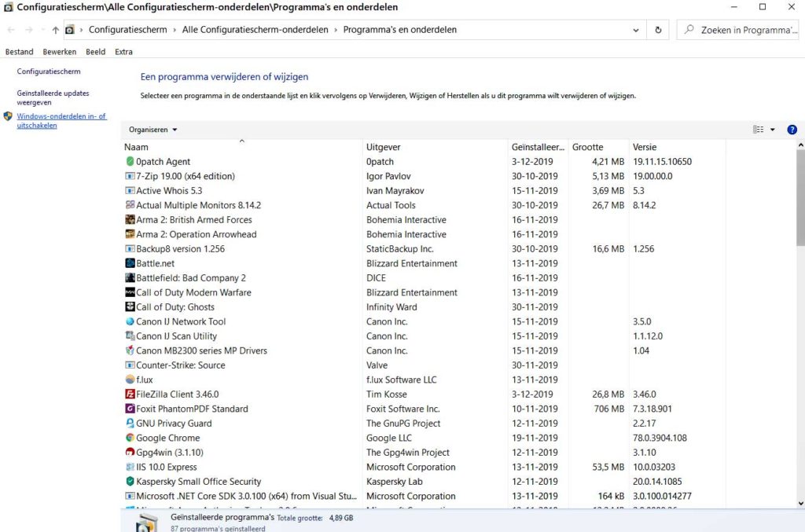Click the vertical scrollbar thumb
805x532 pixels.
[x=800, y=197]
